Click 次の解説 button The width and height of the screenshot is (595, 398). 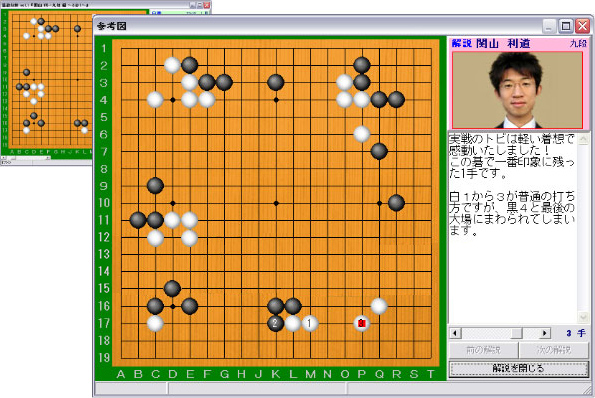pyautogui.click(x=554, y=350)
